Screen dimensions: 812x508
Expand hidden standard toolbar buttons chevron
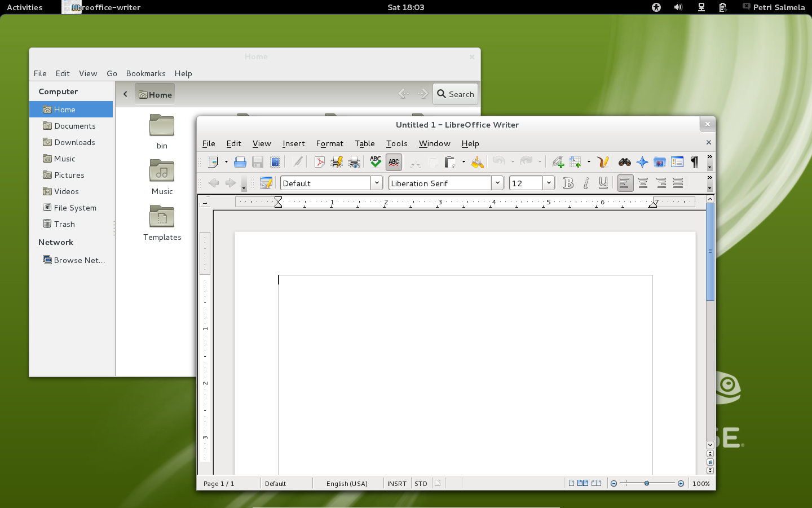(709, 157)
